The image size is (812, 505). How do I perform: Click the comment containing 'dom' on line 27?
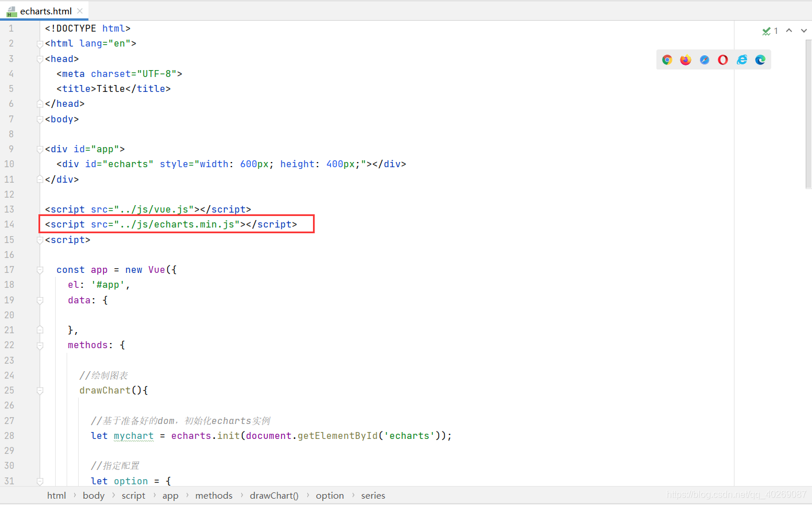[181, 421]
